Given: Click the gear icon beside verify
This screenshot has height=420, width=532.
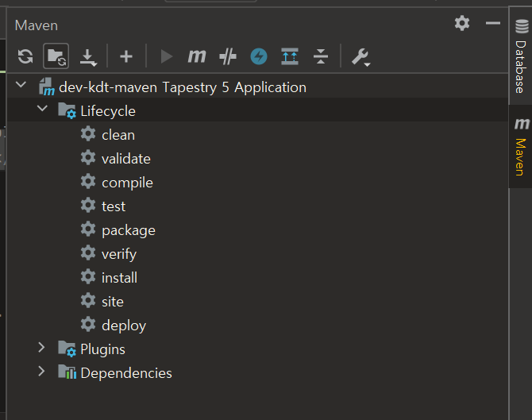Looking at the screenshot, I should tap(88, 252).
